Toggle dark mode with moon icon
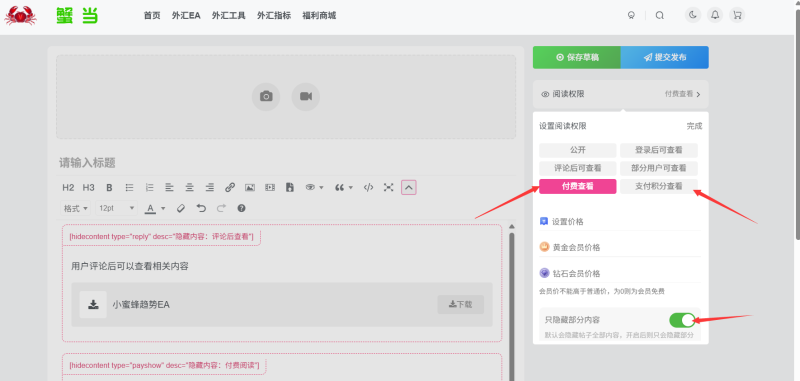The height and width of the screenshot is (381, 800). 692,15
